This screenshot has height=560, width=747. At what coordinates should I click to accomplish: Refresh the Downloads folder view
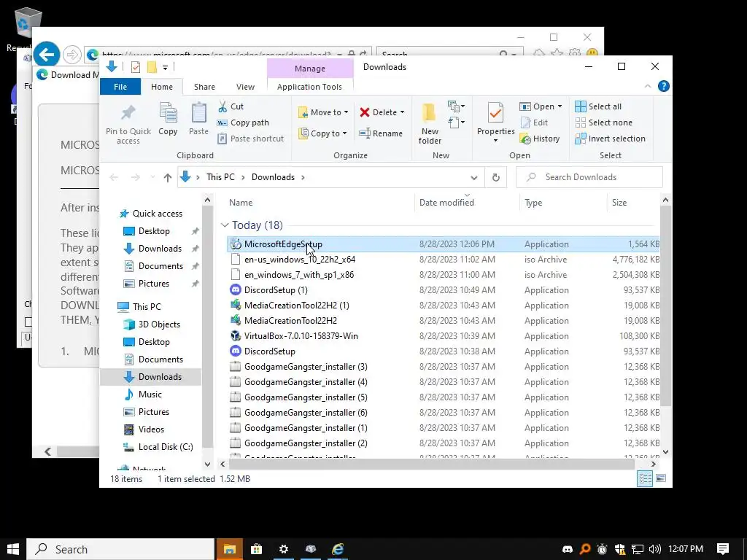[495, 177]
